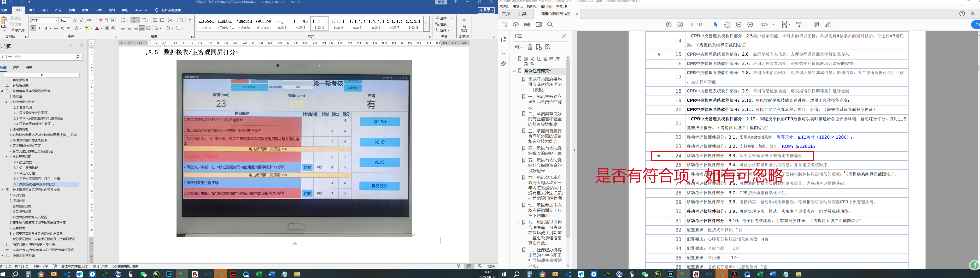
Task: Click the Acrobat zoom in plus icon
Action: pyautogui.click(x=750, y=25)
